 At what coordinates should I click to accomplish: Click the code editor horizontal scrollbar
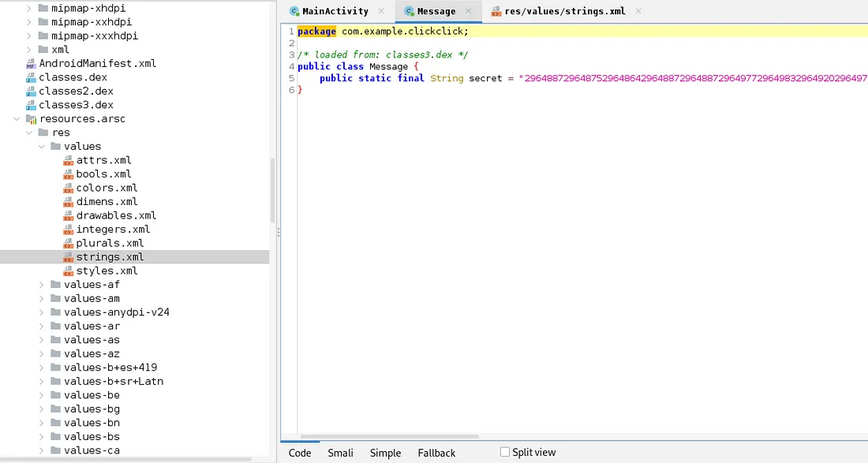tap(390, 436)
